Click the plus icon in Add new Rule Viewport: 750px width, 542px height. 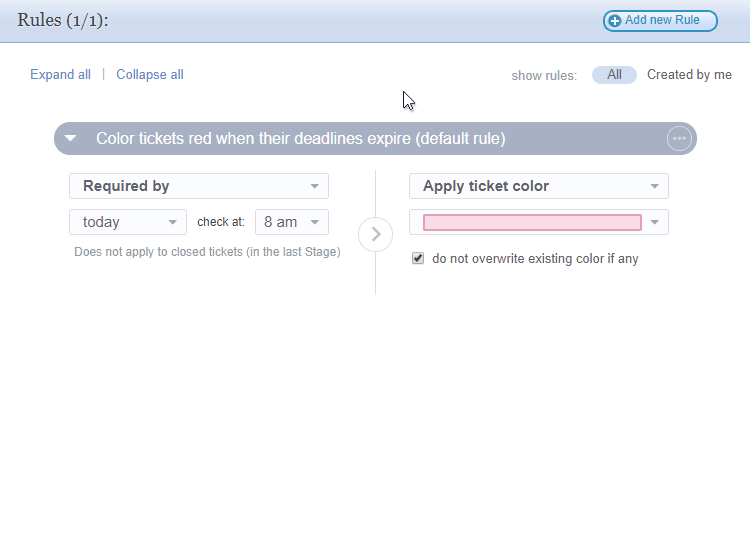[615, 21]
